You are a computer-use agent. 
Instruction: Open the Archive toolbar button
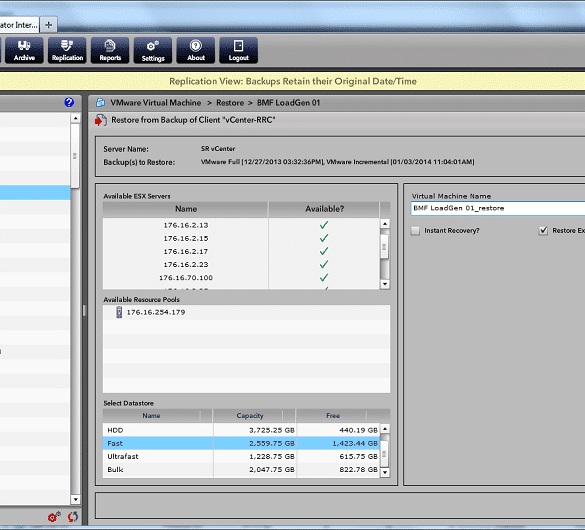click(x=24, y=50)
